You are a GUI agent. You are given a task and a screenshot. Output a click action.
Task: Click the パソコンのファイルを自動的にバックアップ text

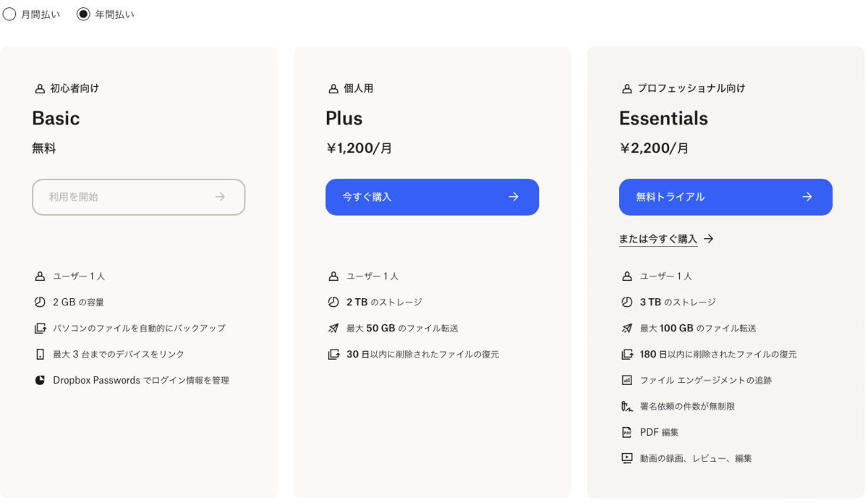pos(139,329)
